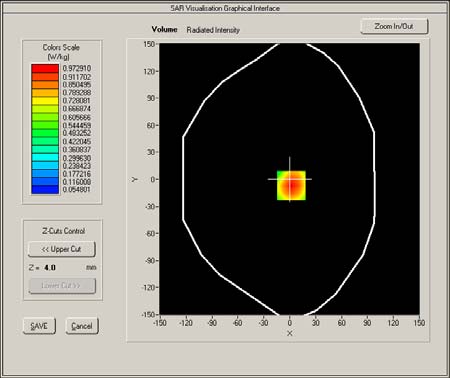The image size is (450, 378).
Task: Click the Z-Cuts Control heading
Action: 63,231
